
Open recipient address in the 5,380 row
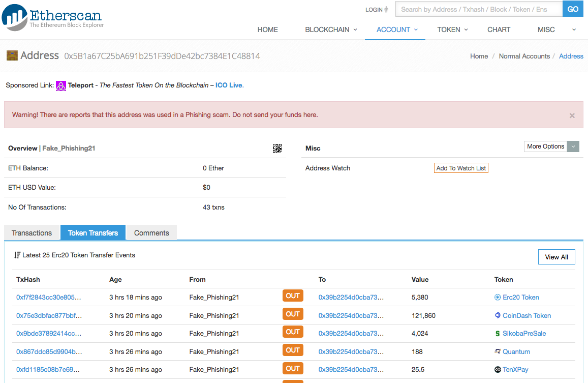[x=351, y=298]
